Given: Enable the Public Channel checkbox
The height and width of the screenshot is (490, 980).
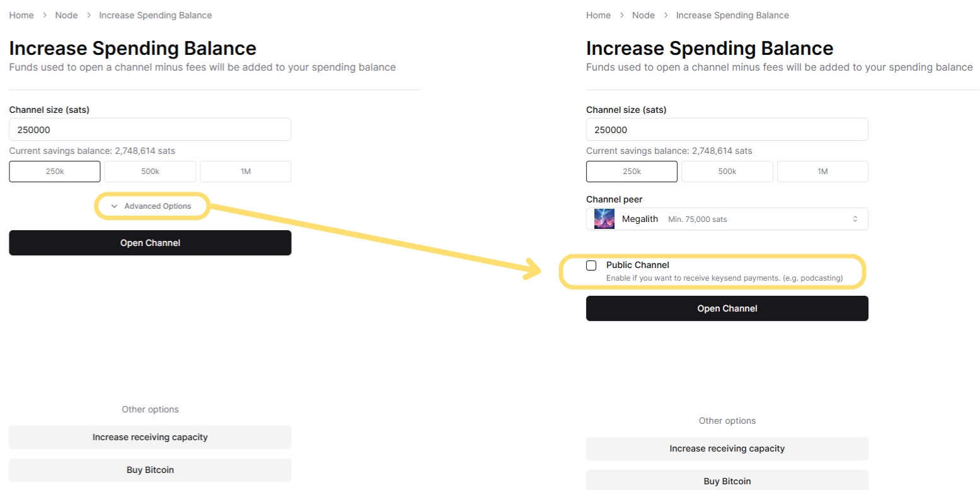Looking at the screenshot, I should pos(591,265).
